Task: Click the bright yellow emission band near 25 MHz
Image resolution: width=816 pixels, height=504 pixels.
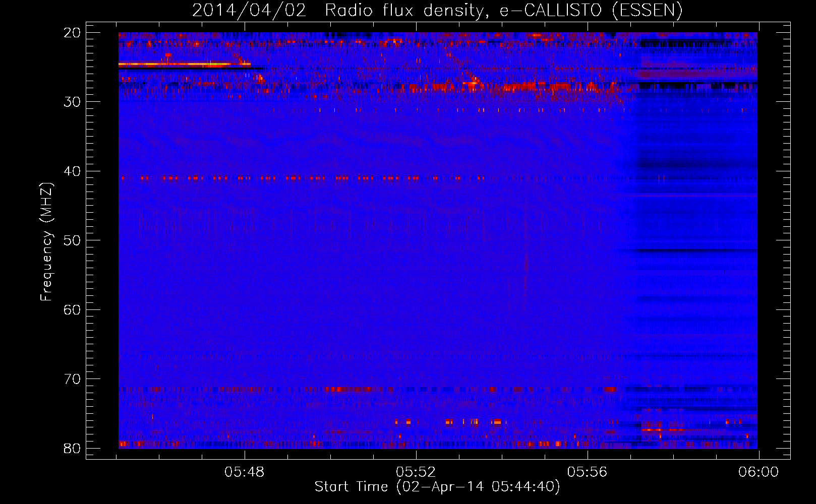Action: tap(184, 65)
